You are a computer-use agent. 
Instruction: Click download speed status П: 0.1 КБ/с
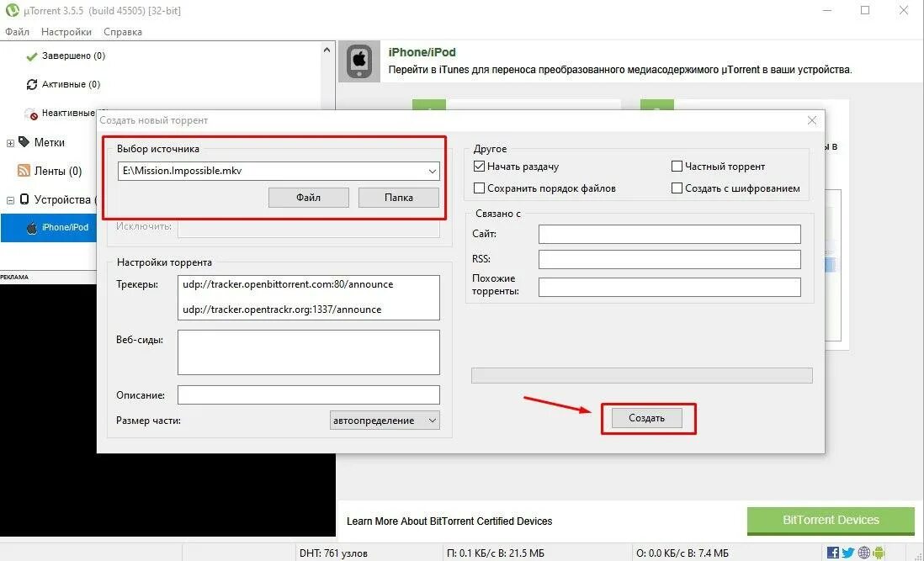[x=495, y=553]
